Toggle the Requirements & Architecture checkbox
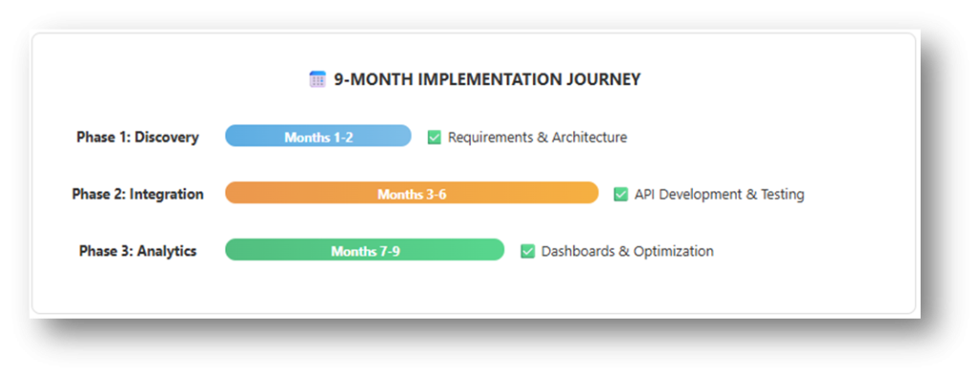This screenshot has width=980, height=378. 434,138
